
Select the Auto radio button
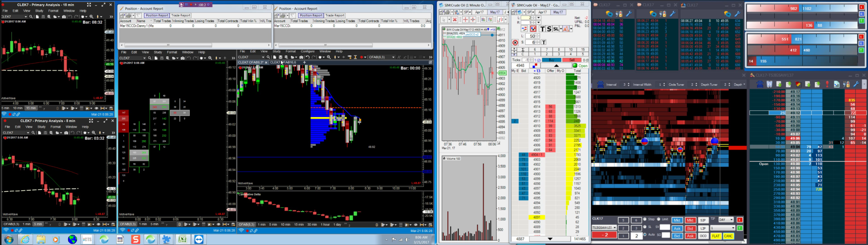645,234
